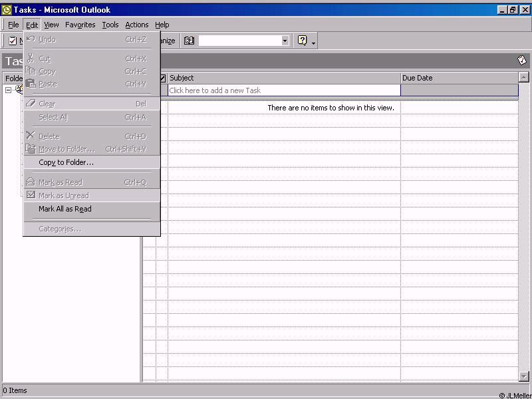Viewport: 532px width, 399px height.
Task: Click the Office Assistant help icon
Action: 303,41
